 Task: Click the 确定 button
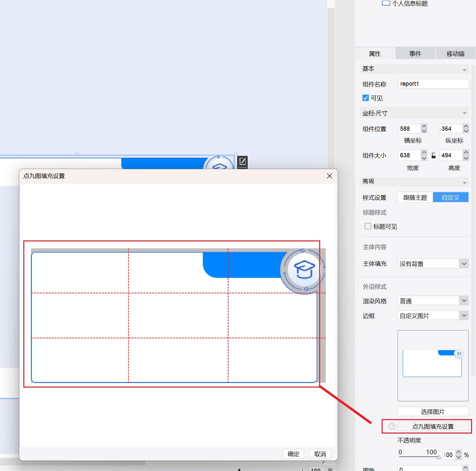(x=293, y=454)
